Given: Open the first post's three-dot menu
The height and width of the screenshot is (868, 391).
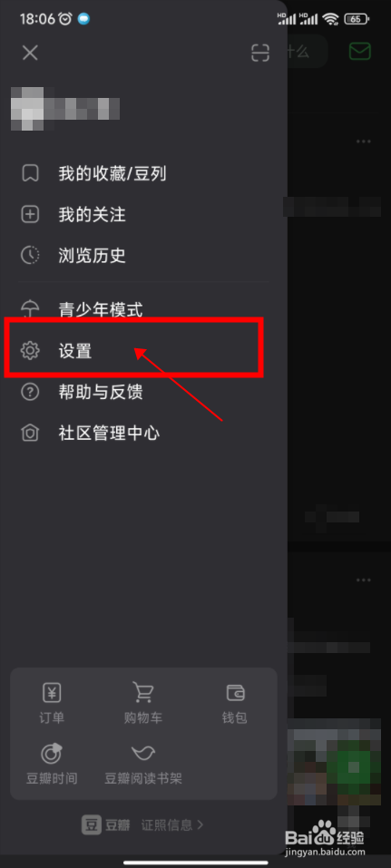Looking at the screenshot, I should click(x=363, y=141).
